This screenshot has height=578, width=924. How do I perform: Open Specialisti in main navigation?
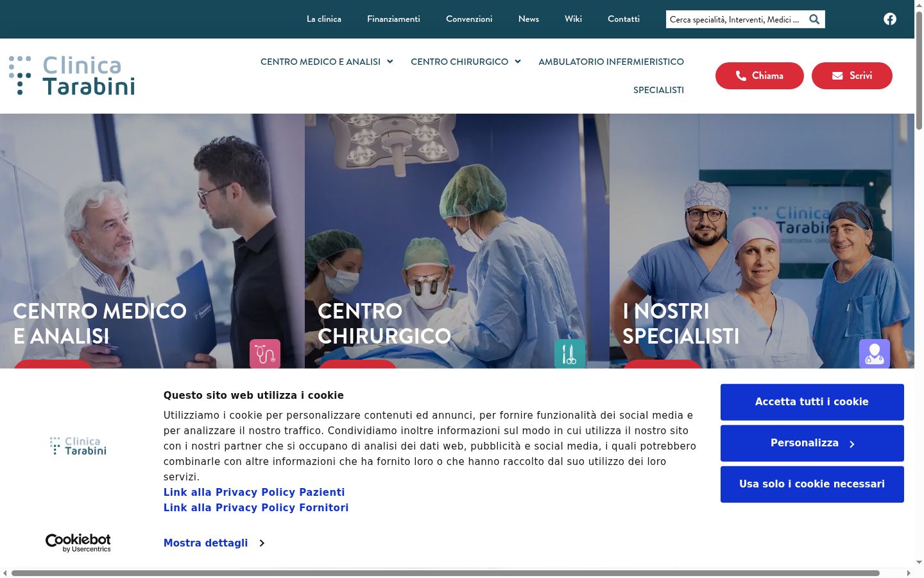point(658,90)
